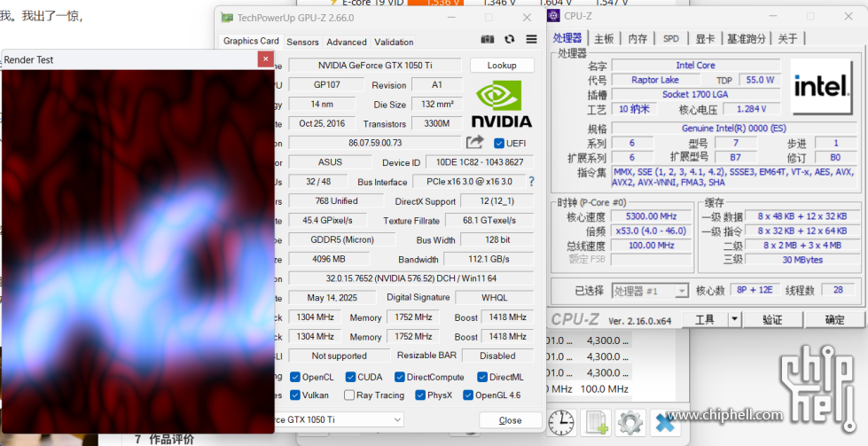Click the 代号 Raptor Lake value
The height and width of the screenshot is (446, 868).
point(655,80)
